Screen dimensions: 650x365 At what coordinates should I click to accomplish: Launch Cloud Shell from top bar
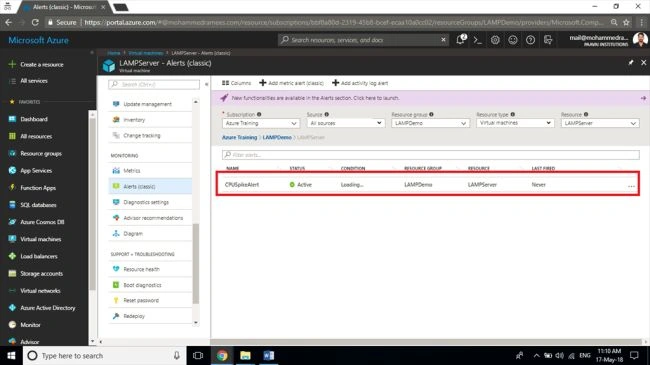pos(478,40)
